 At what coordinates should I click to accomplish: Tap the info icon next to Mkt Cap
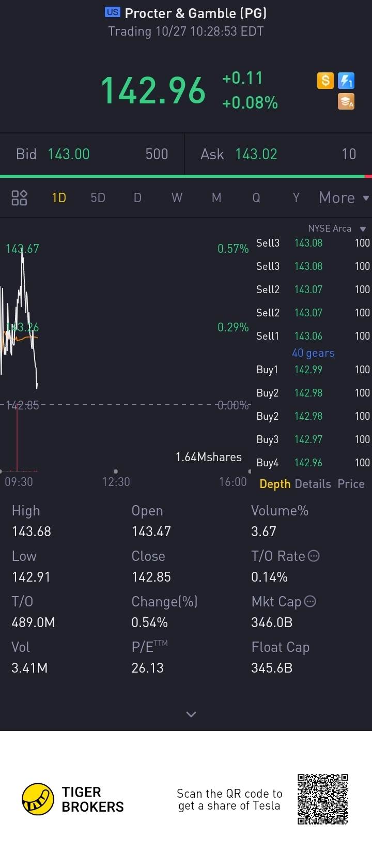310,601
